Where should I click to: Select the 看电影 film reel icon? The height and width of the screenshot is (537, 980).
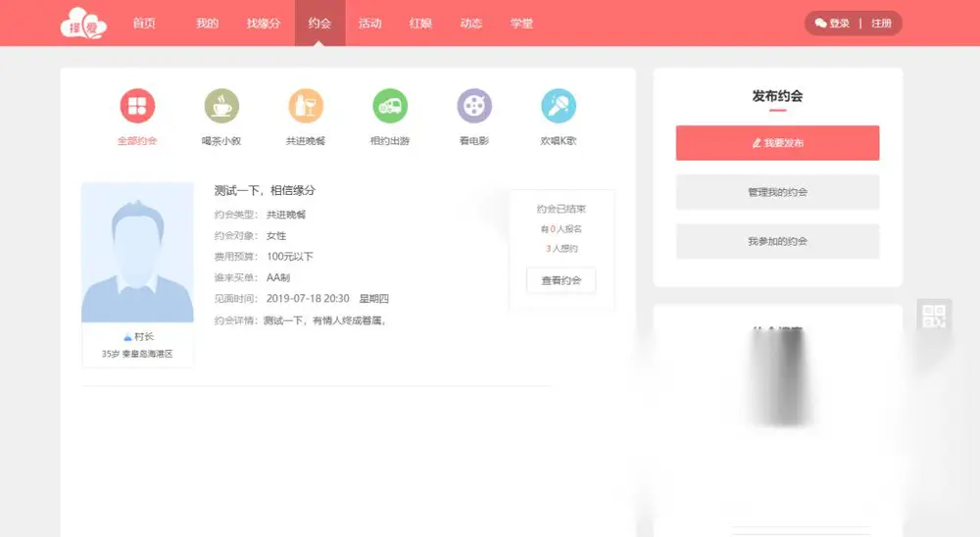[x=474, y=106]
